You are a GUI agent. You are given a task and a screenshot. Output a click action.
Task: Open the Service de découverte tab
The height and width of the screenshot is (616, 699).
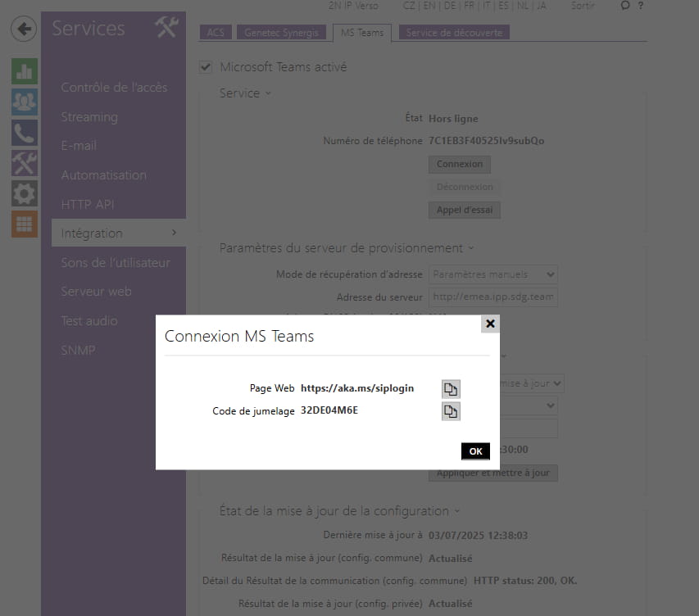click(x=454, y=33)
